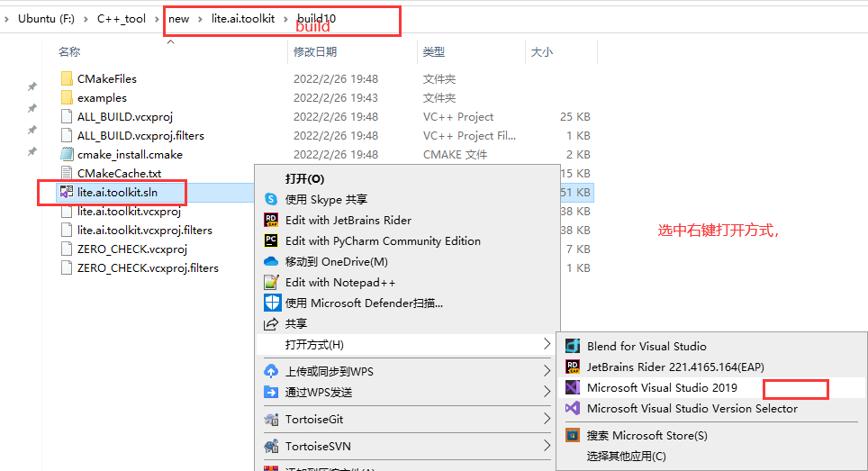Sort by 大小 column header
The width and height of the screenshot is (868, 471).
point(542,51)
